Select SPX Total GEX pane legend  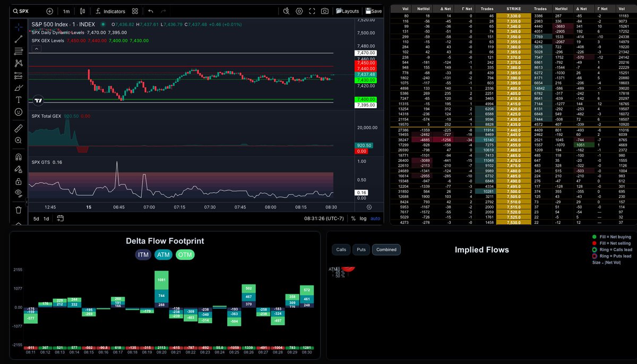point(47,115)
